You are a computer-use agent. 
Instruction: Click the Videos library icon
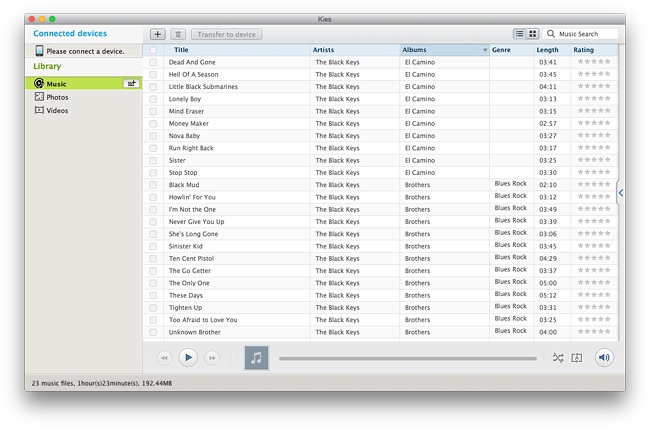[39, 110]
